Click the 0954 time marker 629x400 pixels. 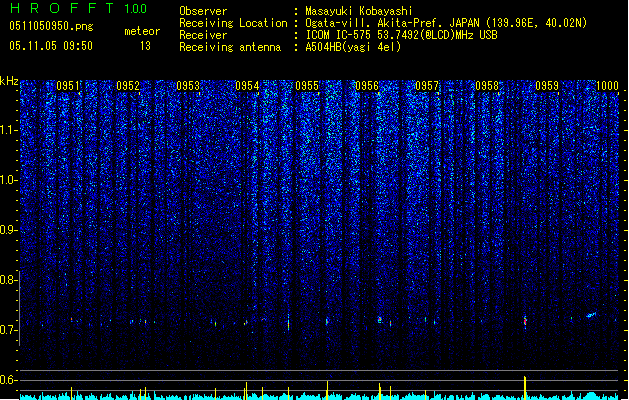pos(247,86)
